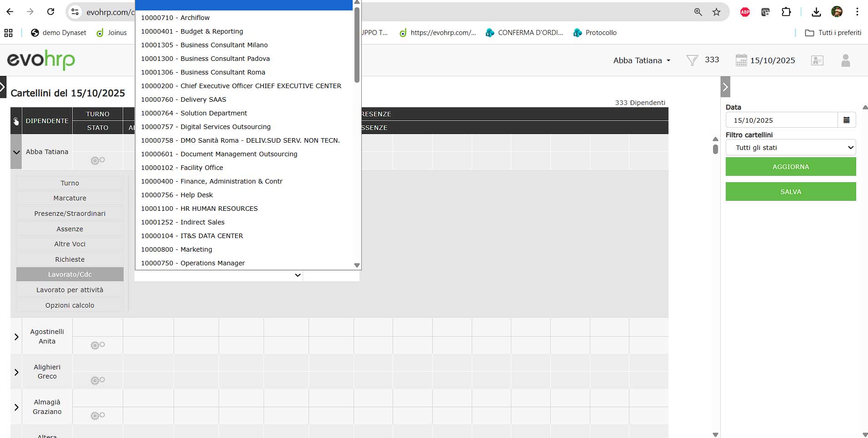Screen dimensions: 868x438
Task: Open Chrome downloads icon
Action: pyautogui.click(x=816, y=12)
